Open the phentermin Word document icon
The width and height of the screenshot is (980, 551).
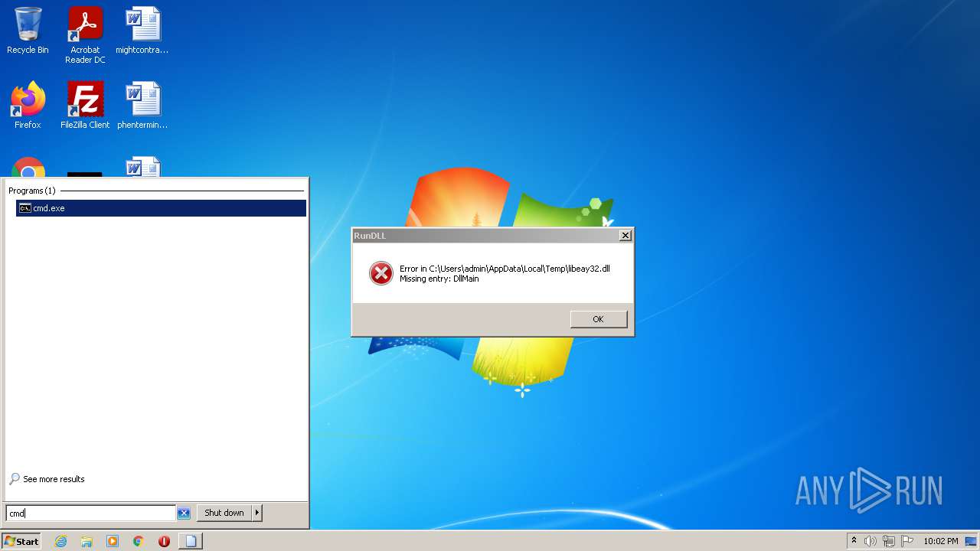click(x=142, y=105)
